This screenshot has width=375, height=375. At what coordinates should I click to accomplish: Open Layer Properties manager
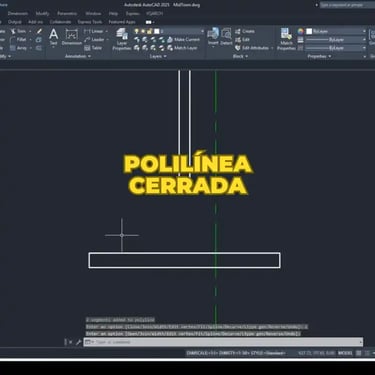tap(122, 39)
